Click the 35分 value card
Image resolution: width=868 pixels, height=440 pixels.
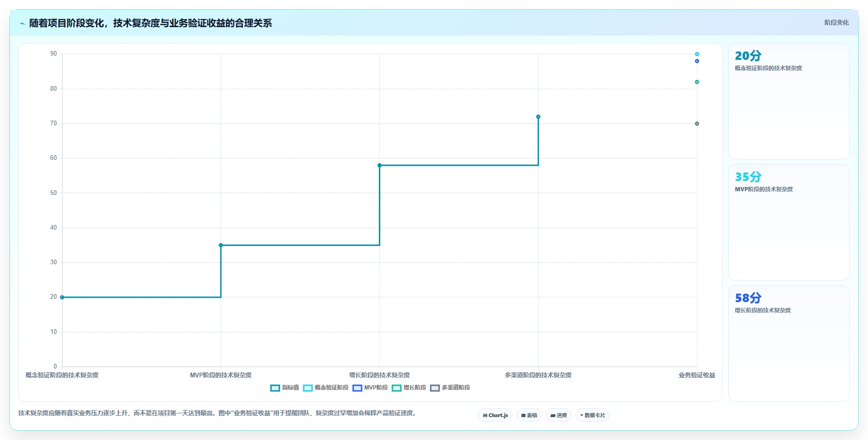click(x=789, y=222)
